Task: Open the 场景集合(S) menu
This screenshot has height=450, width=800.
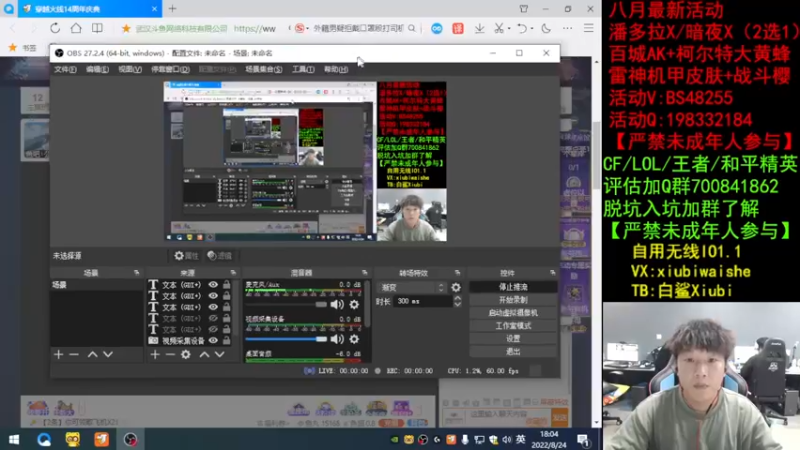Action: click(x=263, y=69)
